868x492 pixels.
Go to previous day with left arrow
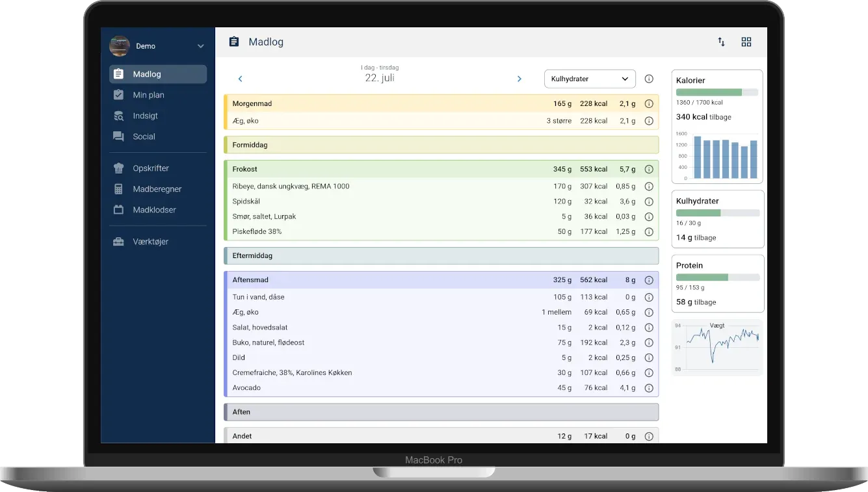240,79
